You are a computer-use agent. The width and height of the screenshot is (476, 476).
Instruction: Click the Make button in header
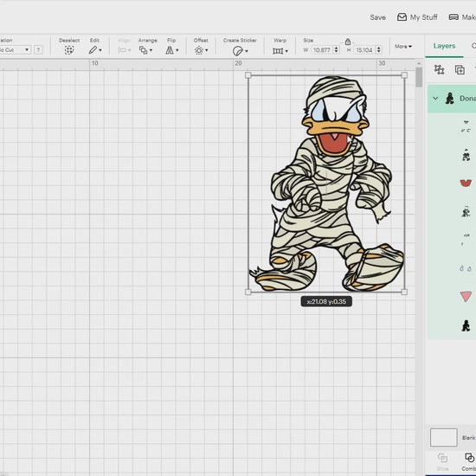click(x=462, y=17)
